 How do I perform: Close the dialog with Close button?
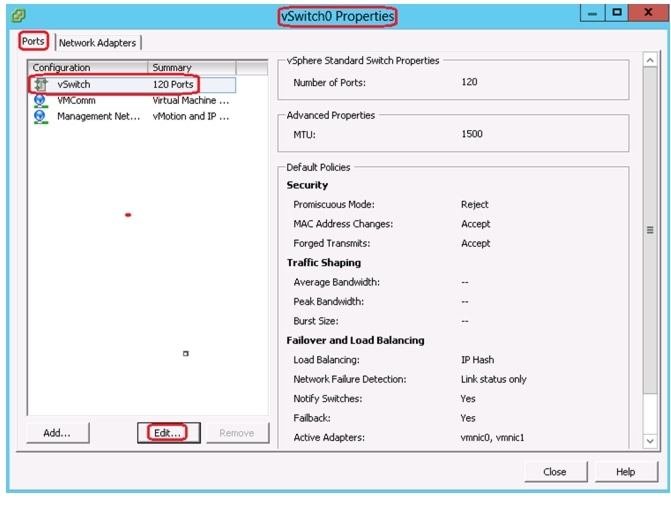(555, 472)
